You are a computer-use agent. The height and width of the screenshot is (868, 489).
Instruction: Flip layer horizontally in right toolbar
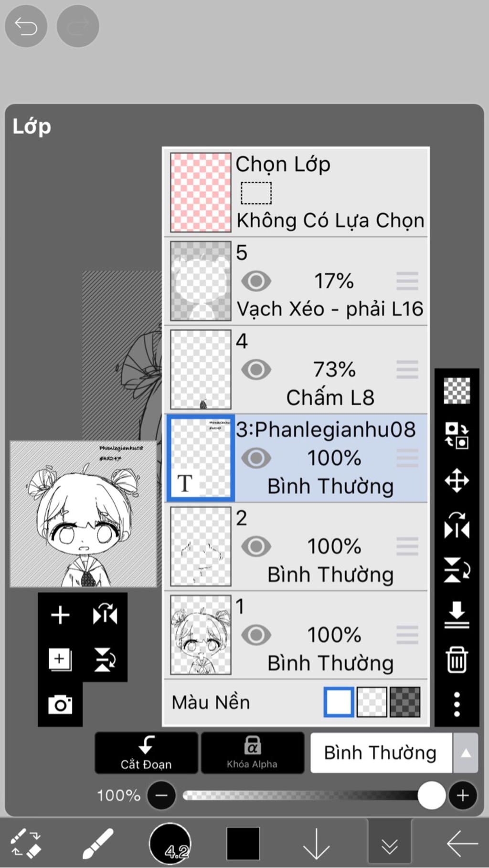457,525
